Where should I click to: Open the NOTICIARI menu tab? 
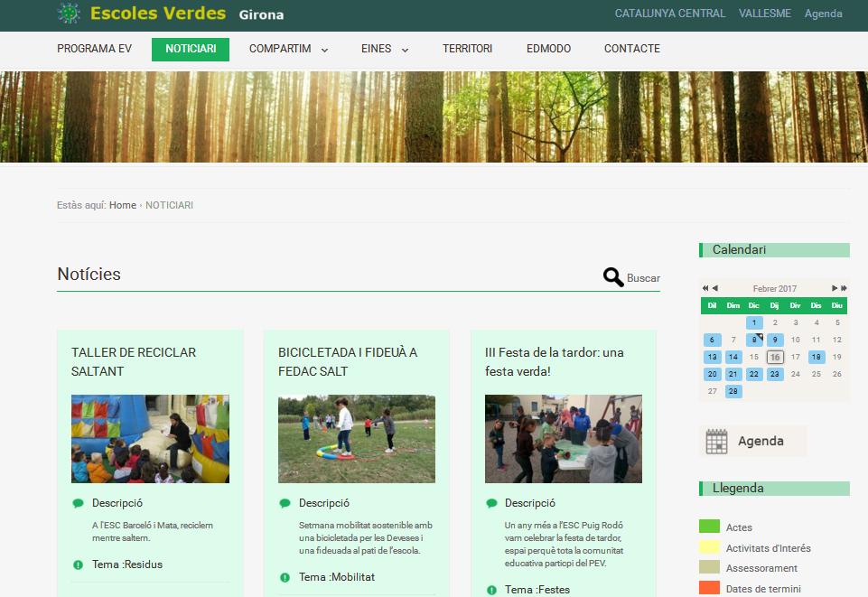191,49
